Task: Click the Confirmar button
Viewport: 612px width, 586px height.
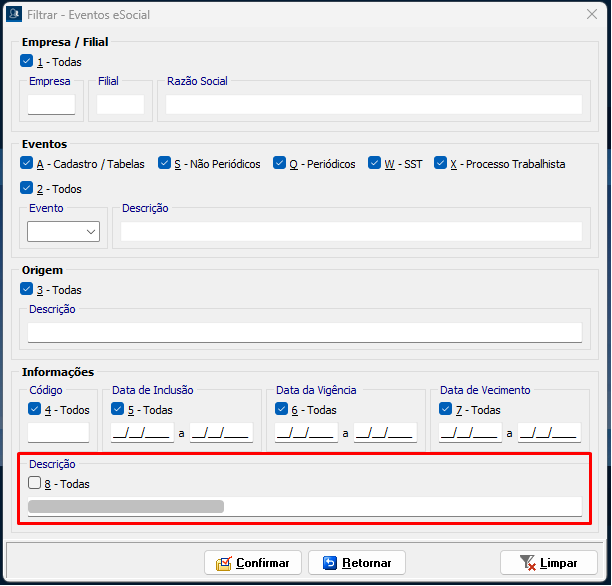Action: point(253,563)
